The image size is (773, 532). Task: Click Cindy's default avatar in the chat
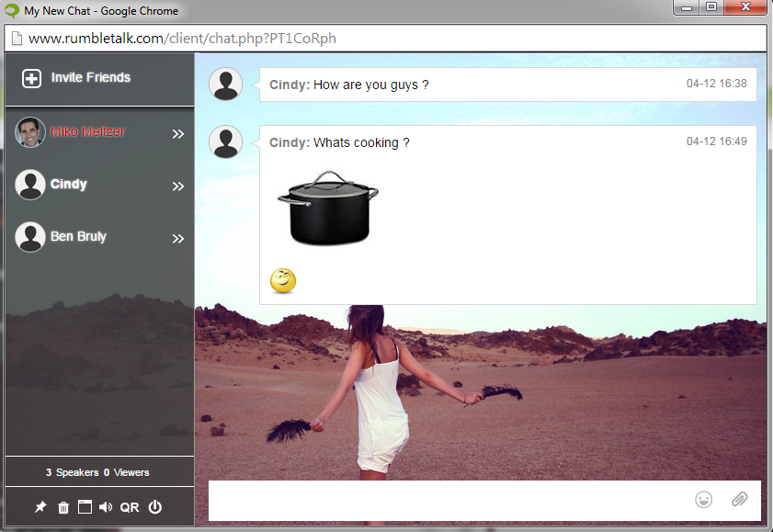[x=225, y=84]
